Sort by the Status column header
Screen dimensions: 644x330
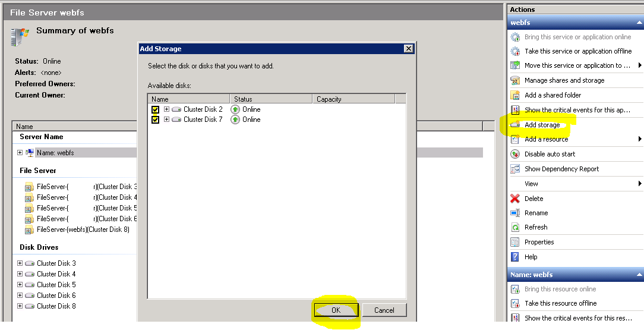pos(271,99)
